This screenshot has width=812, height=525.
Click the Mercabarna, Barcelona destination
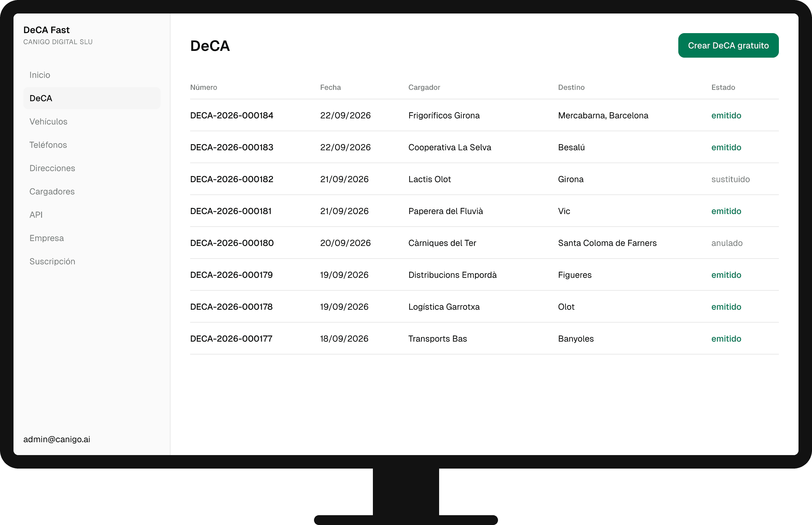603,116
